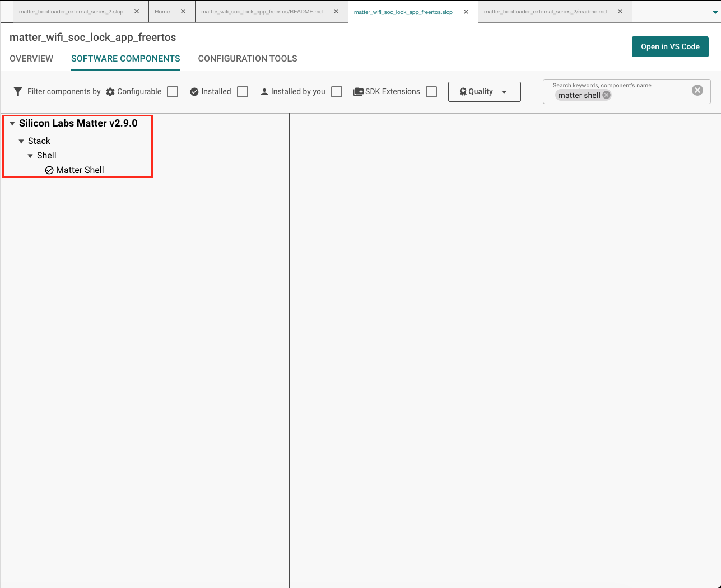
Task: Enable the Configurable filter checkbox
Action: [x=173, y=92]
